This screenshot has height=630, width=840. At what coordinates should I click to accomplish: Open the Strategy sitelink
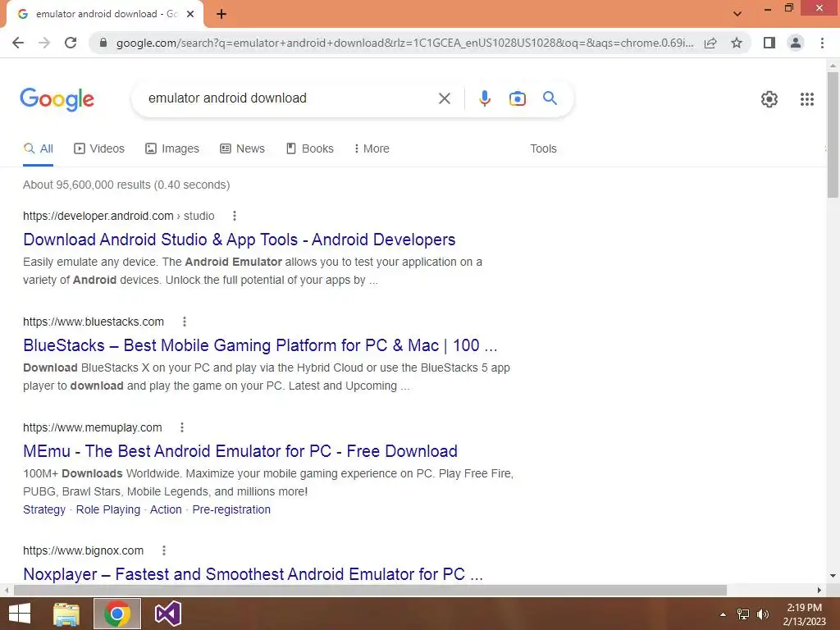tap(44, 510)
